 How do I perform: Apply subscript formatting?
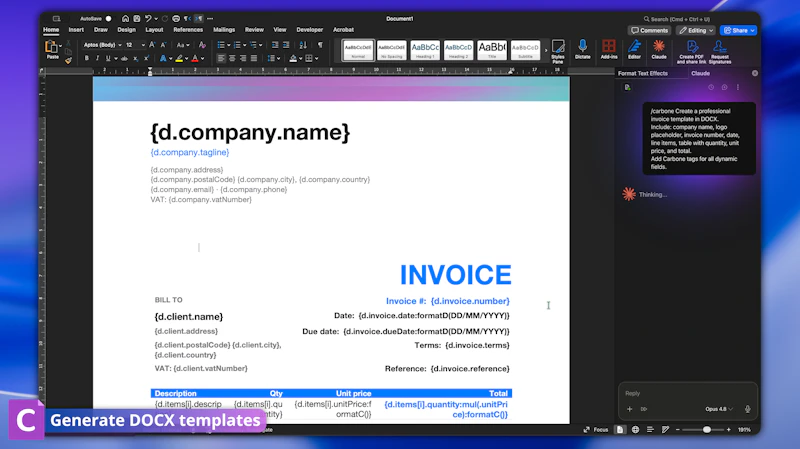click(x=135, y=59)
